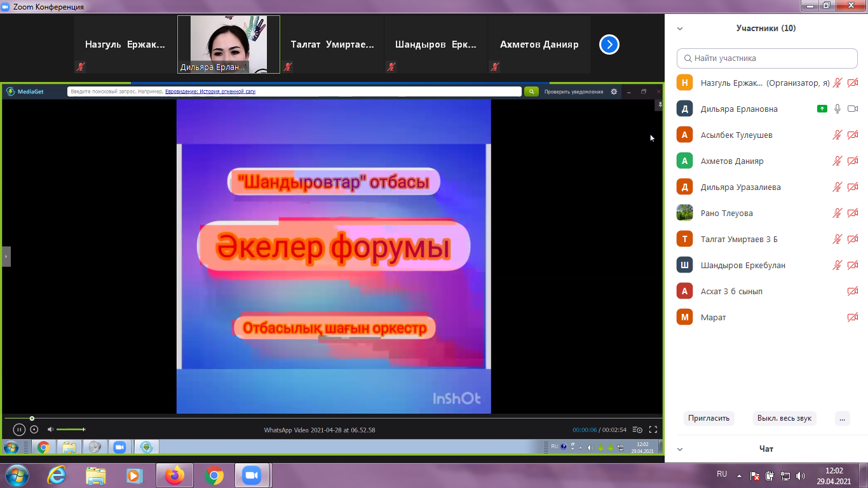This screenshot has height=488, width=868.
Task: Click the MediaGet search query field
Action: point(294,91)
